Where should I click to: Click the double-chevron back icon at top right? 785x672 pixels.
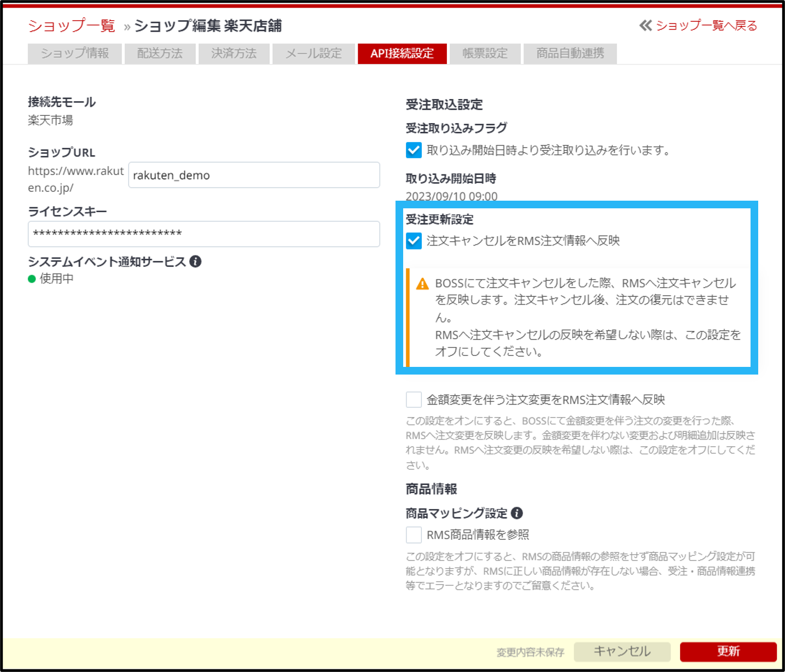[646, 25]
